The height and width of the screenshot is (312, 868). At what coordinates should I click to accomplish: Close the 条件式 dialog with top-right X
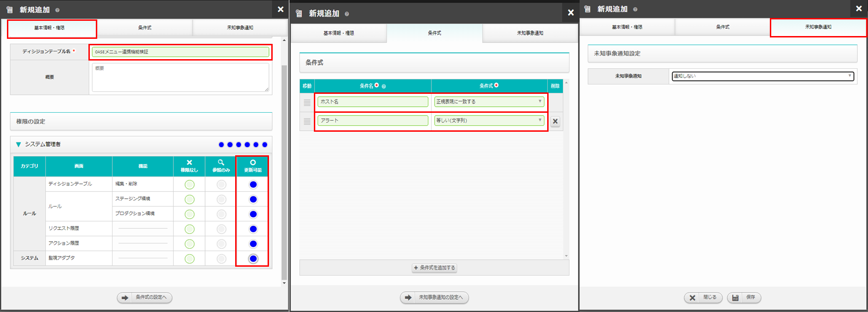click(x=571, y=13)
